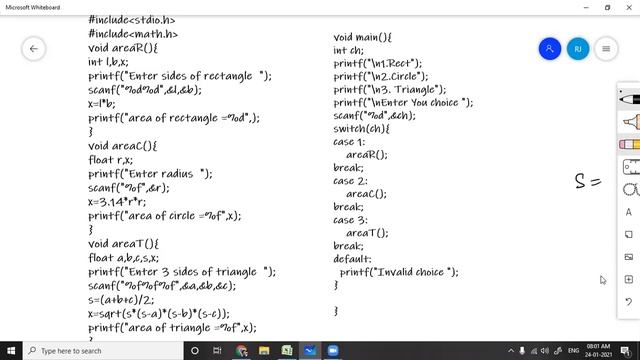Click the areaT(); call line
The width and height of the screenshot is (640, 360).
pos(367,233)
